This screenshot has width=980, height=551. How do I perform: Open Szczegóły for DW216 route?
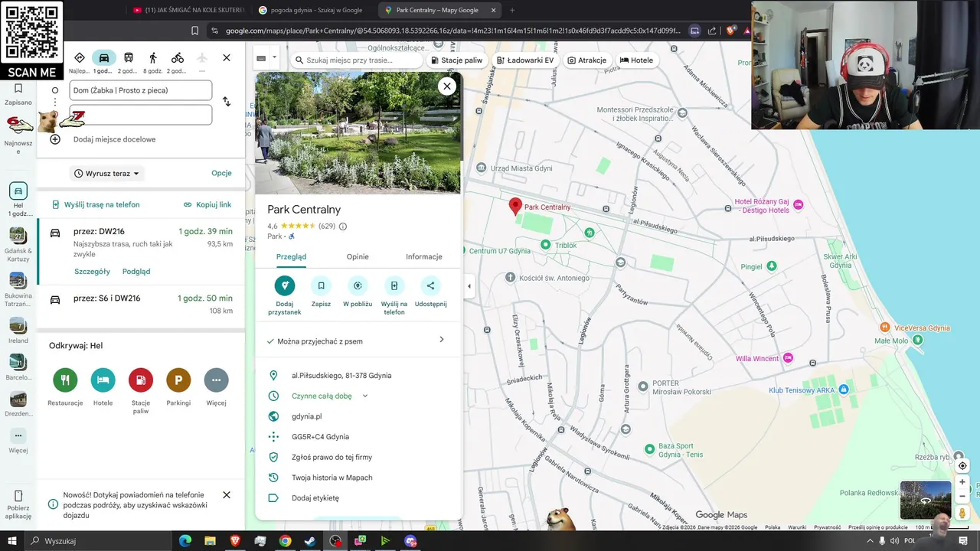coord(92,272)
